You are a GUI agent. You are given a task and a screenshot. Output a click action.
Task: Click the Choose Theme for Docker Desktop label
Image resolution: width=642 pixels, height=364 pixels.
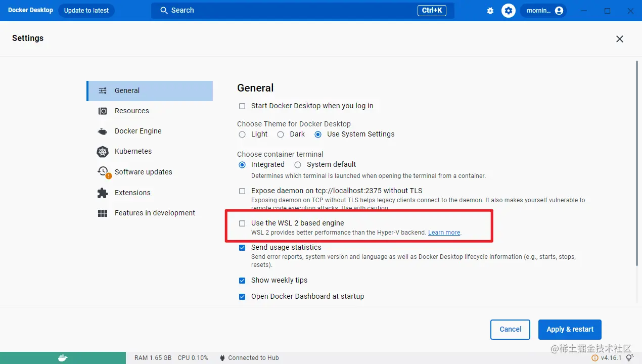(294, 124)
